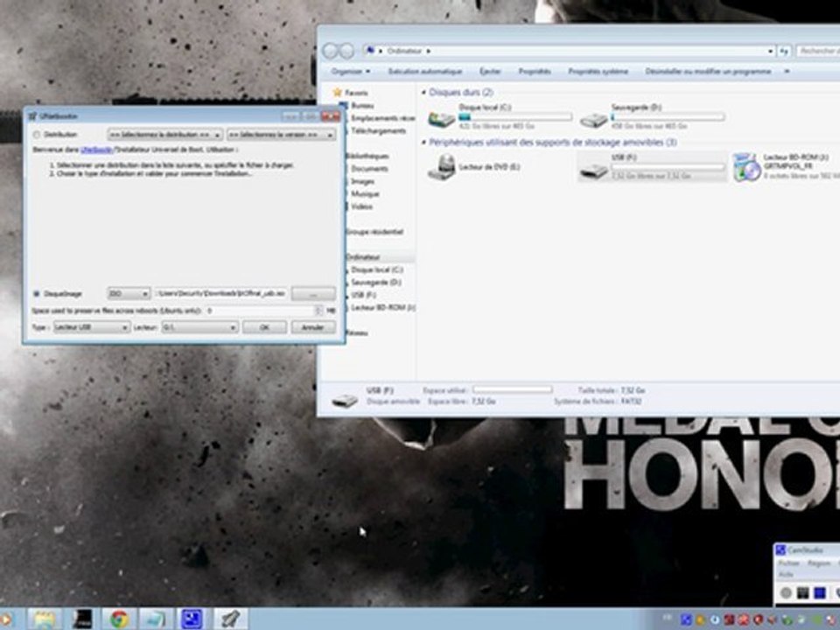
Task: Open the address bar history dropdown arrow
Action: tap(770, 52)
